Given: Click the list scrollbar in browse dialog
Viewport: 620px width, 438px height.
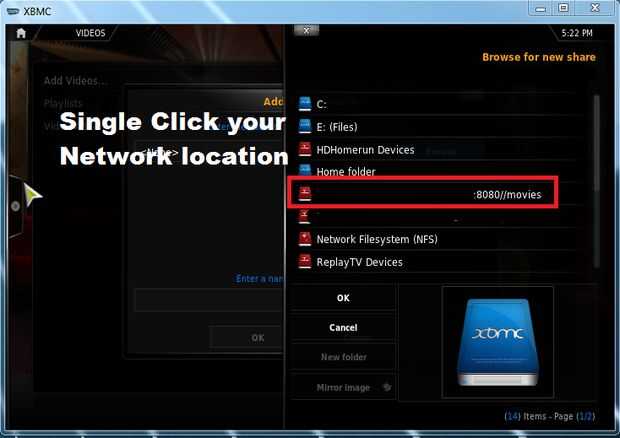Looking at the screenshot, I should click(x=596, y=182).
